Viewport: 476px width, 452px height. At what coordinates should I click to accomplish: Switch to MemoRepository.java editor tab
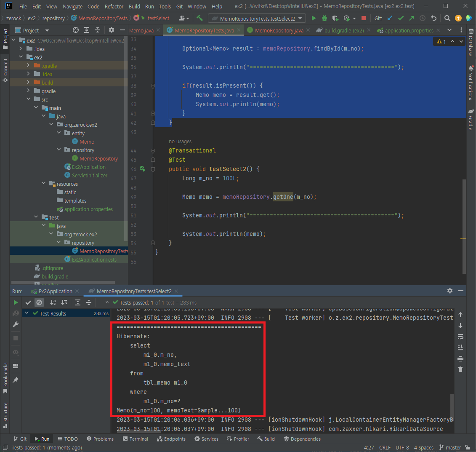279,30
